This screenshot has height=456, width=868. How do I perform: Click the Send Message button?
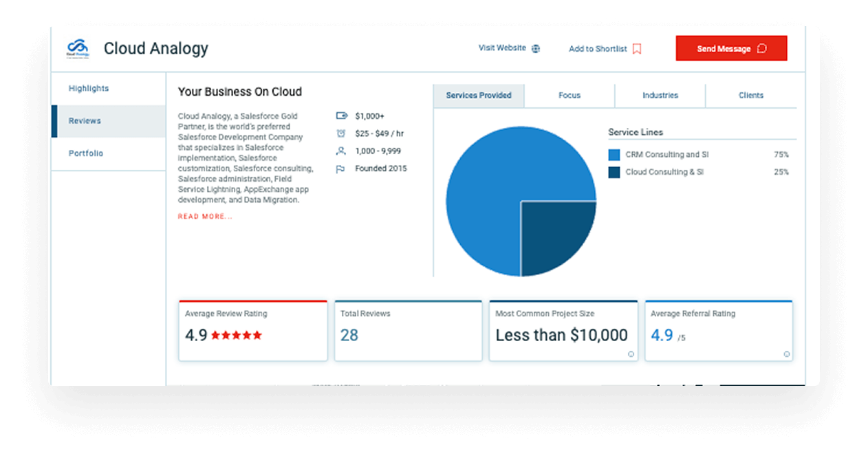click(x=731, y=49)
